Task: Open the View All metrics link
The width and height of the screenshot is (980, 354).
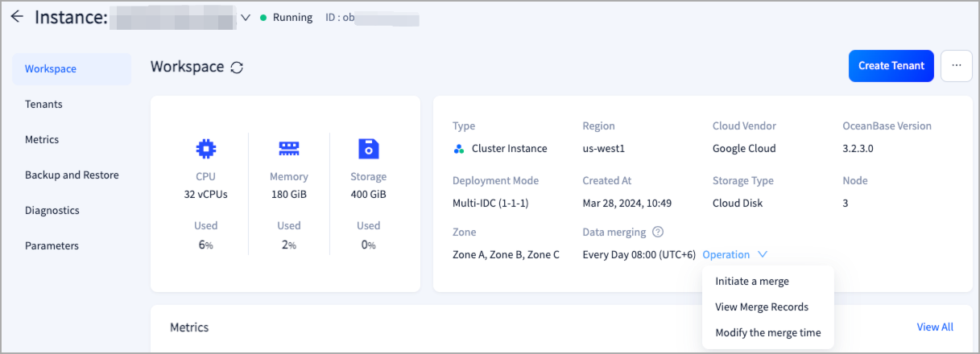Action: [x=934, y=327]
